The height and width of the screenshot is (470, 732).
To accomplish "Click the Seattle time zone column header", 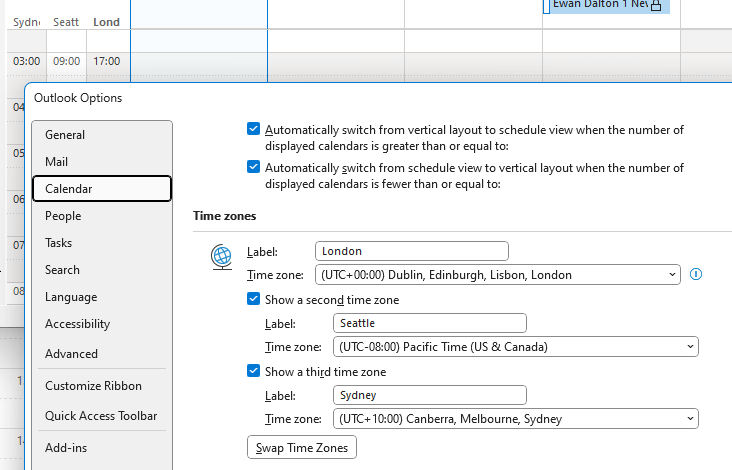I will [66, 22].
